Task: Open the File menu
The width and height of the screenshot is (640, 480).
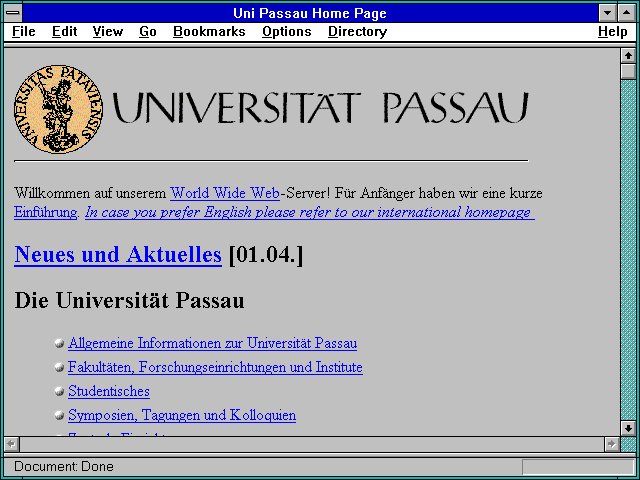Action: 23,32
